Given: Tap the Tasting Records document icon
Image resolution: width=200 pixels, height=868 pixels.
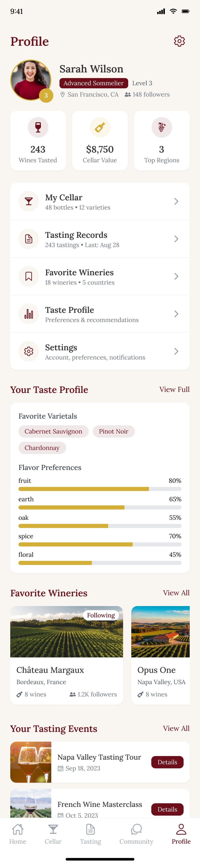Looking at the screenshot, I should [29, 239].
